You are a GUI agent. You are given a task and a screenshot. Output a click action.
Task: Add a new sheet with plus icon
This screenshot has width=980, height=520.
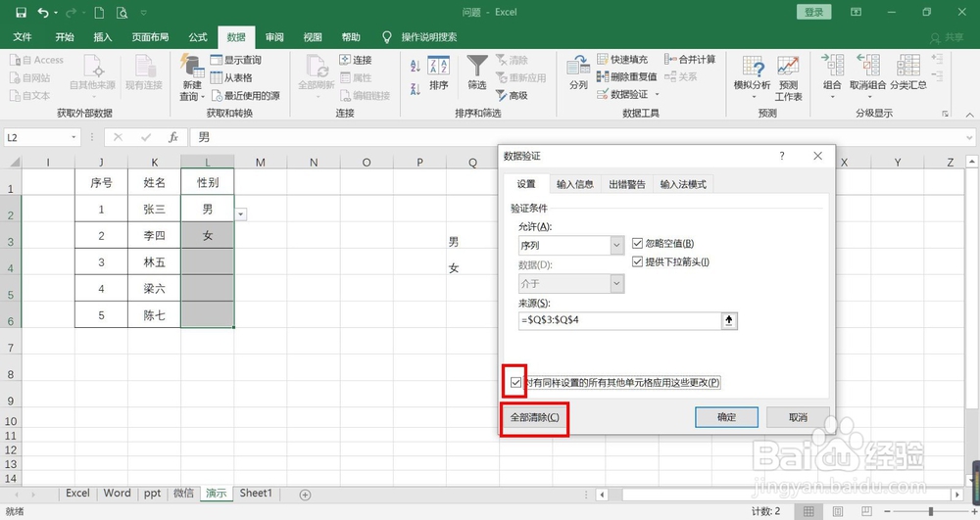(x=305, y=495)
